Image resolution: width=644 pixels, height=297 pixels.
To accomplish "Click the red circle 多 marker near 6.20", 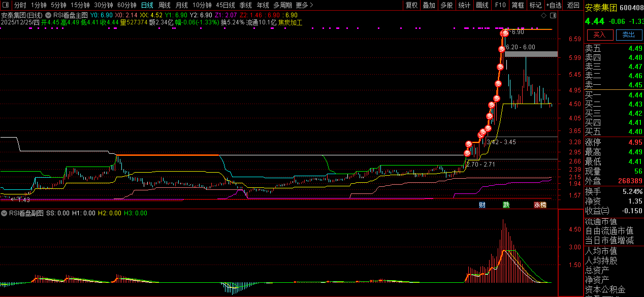I will (x=501, y=49).
